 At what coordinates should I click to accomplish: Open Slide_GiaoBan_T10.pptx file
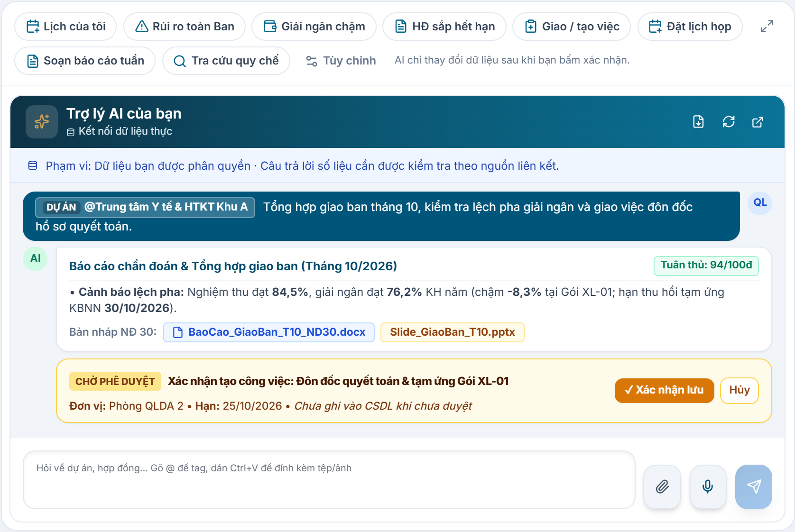click(453, 332)
